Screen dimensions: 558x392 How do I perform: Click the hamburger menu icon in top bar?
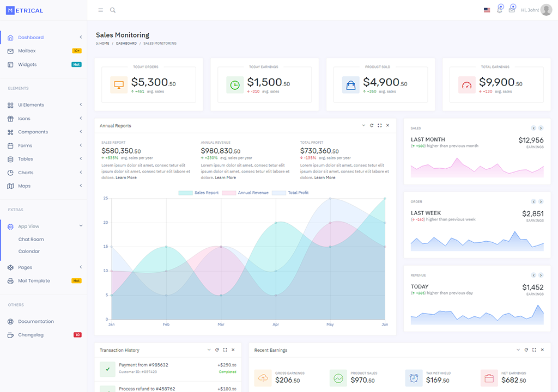(100, 10)
